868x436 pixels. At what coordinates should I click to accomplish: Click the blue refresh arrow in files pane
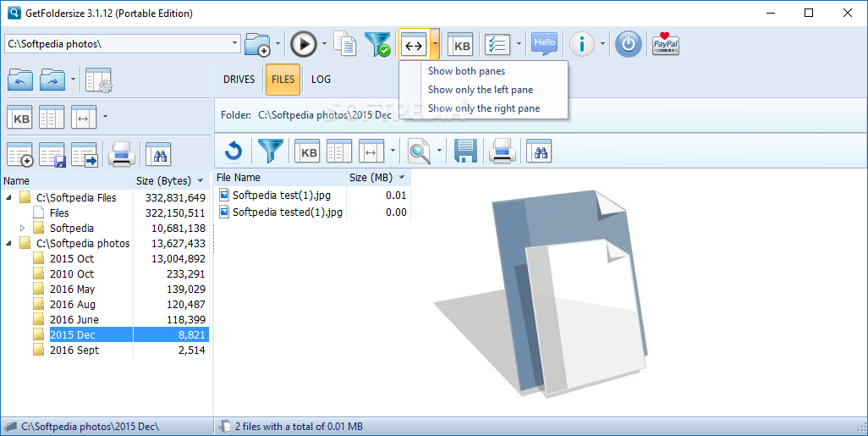(x=233, y=151)
